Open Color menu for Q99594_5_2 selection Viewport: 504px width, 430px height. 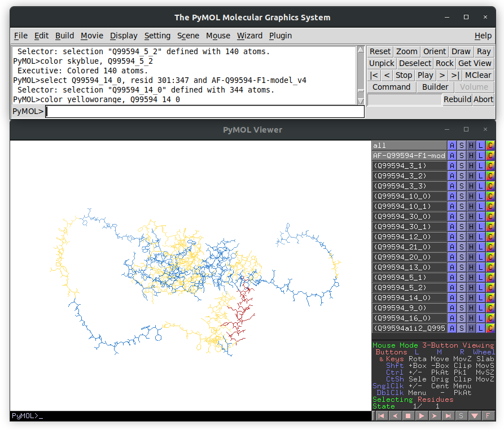(x=490, y=288)
